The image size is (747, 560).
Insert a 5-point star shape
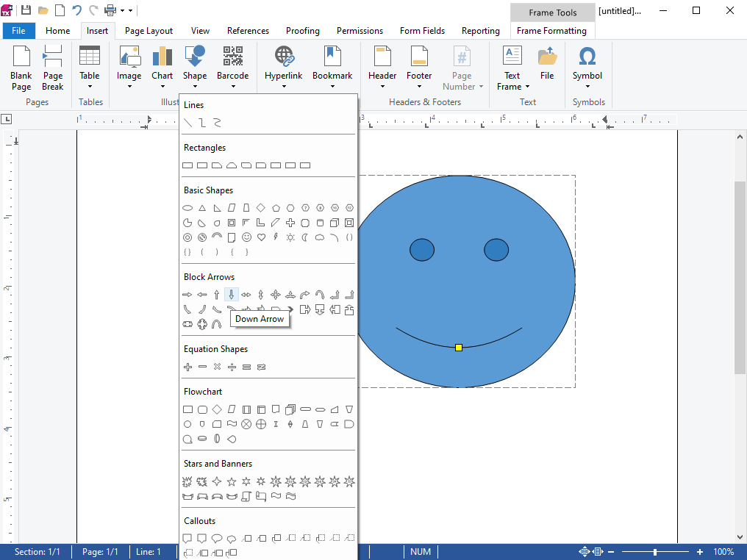tap(232, 482)
